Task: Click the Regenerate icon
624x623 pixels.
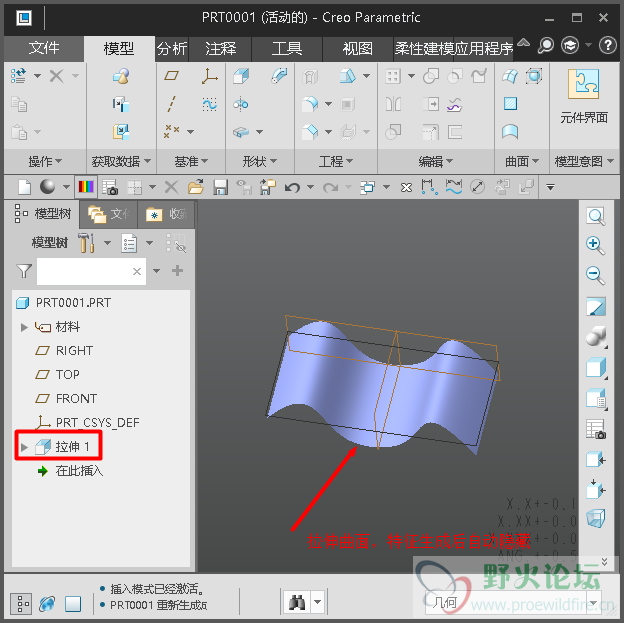Action: tap(19, 76)
